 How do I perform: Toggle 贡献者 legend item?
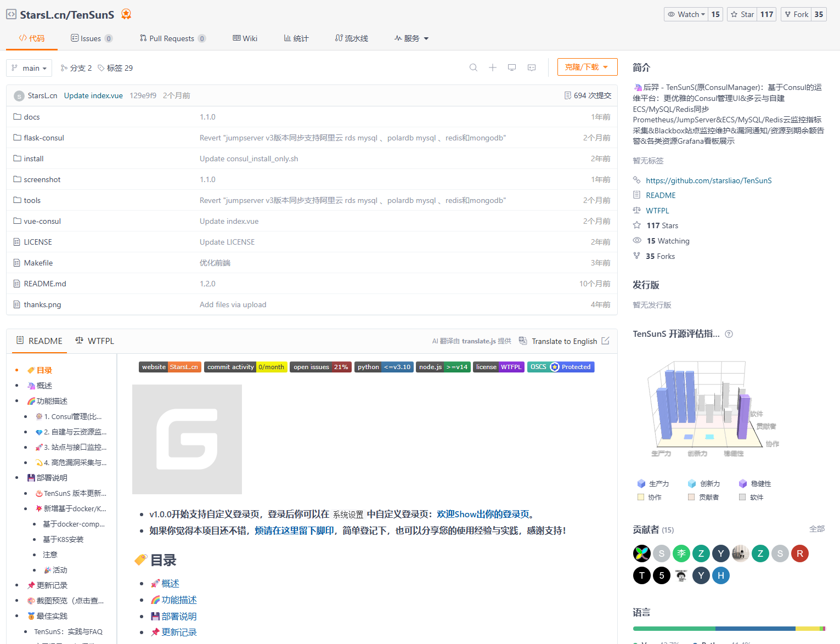click(704, 497)
